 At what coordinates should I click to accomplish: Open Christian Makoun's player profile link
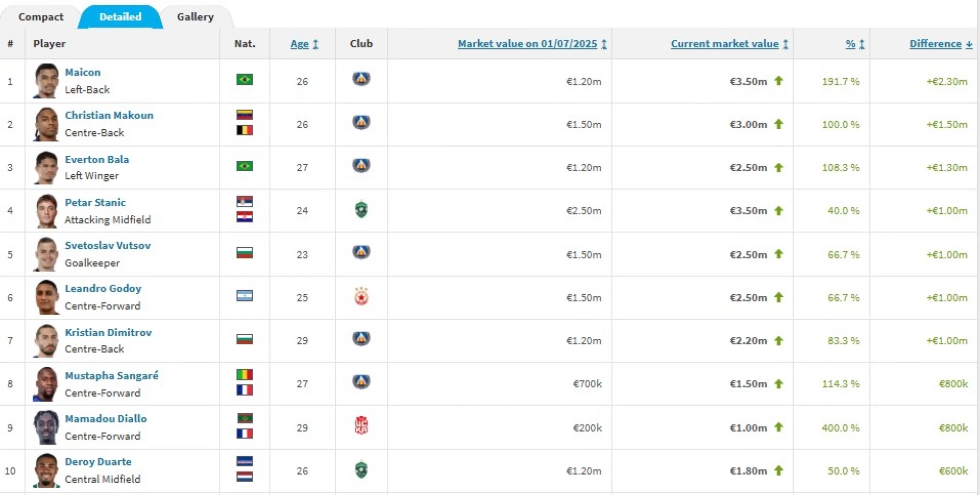109,115
